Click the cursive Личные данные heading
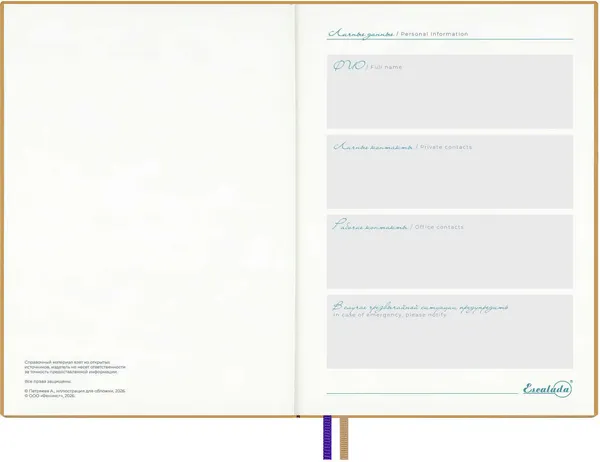The height and width of the screenshot is (462, 600). [361, 34]
